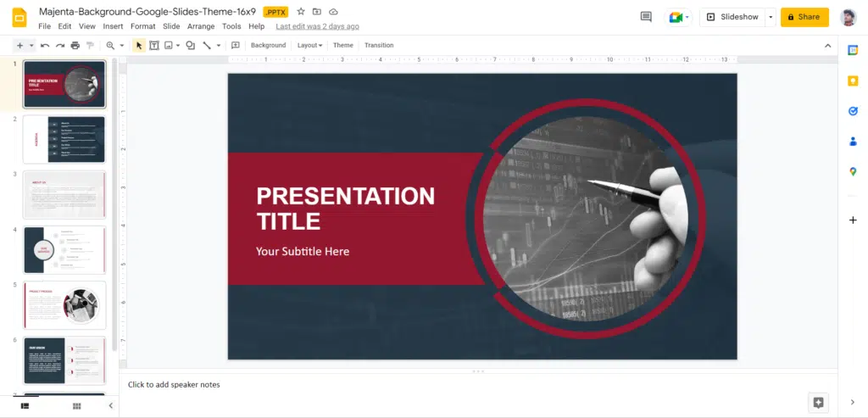868x418 pixels.
Task: Star this presentation
Action: [301, 12]
